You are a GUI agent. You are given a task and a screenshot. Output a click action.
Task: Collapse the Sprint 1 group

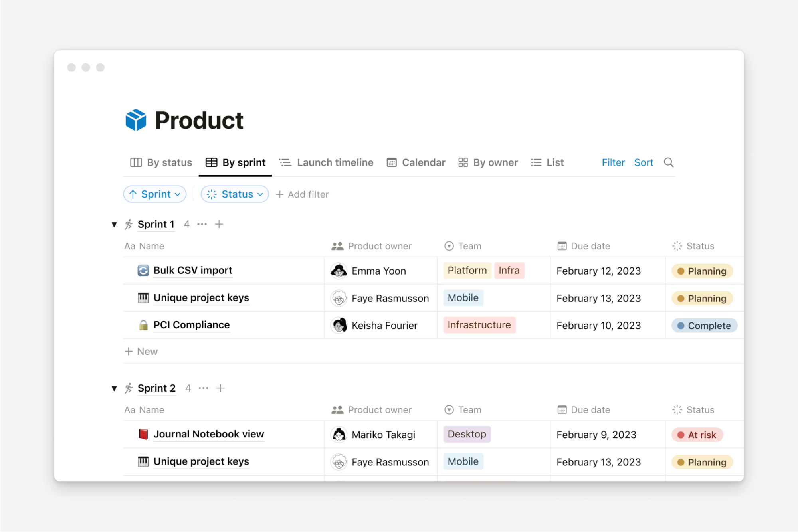tap(114, 225)
